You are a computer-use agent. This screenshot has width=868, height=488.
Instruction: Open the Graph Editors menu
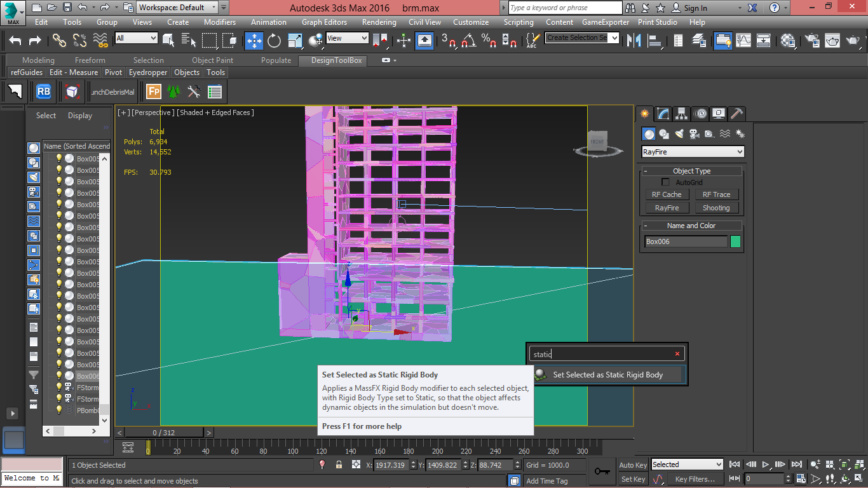pos(324,22)
